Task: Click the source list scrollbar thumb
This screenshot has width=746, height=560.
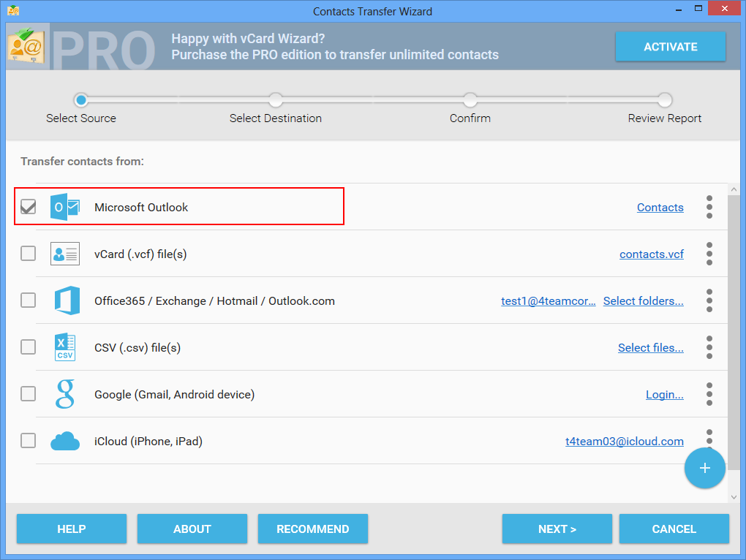Action: [x=734, y=333]
